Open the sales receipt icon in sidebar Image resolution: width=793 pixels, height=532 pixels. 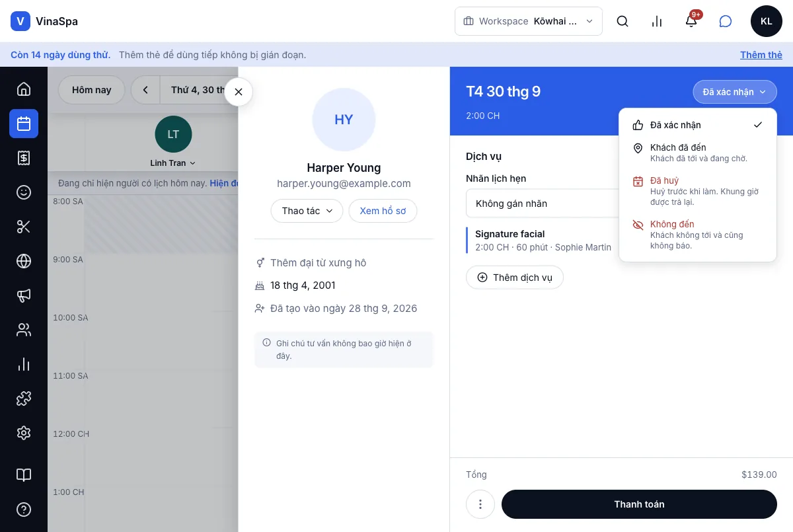click(x=24, y=158)
